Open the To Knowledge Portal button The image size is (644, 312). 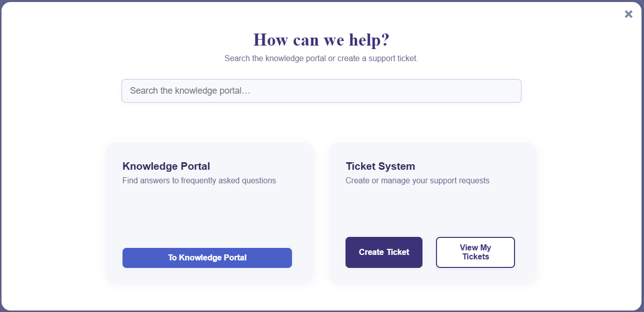click(207, 258)
